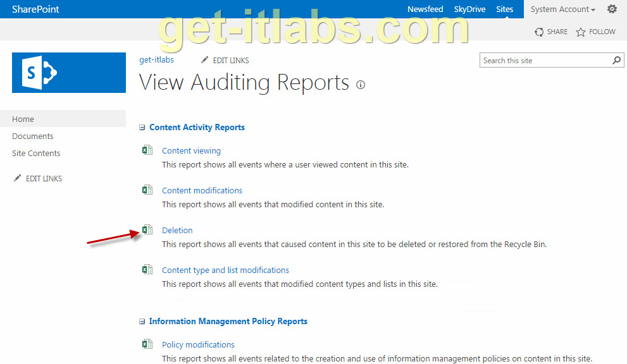Screen dimensions: 627x364
Task: Click description about information management policies
Action: (376, 359)
